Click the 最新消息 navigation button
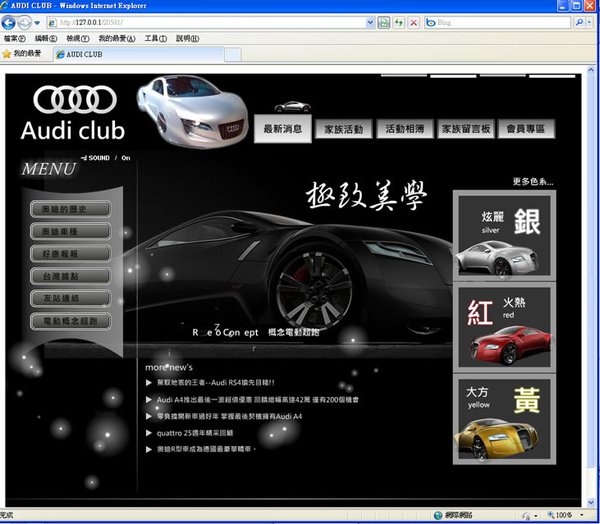The image size is (600, 524). pyautogui.click(x=283, y=129)
